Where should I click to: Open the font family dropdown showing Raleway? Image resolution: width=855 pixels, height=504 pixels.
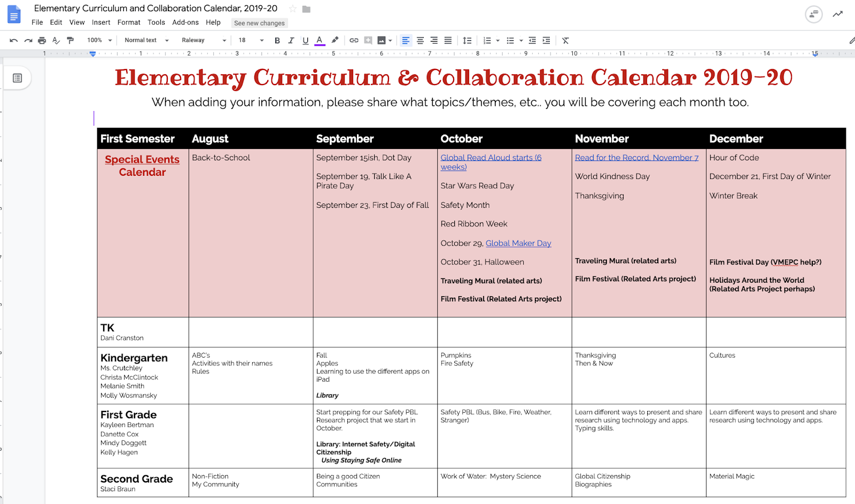pyautogui.click(x=203, y=40)
